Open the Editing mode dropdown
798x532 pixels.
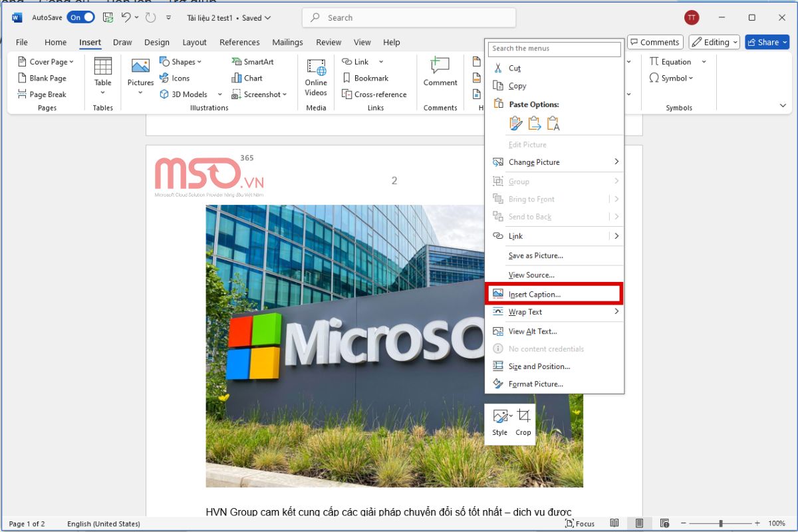point(715,42)
